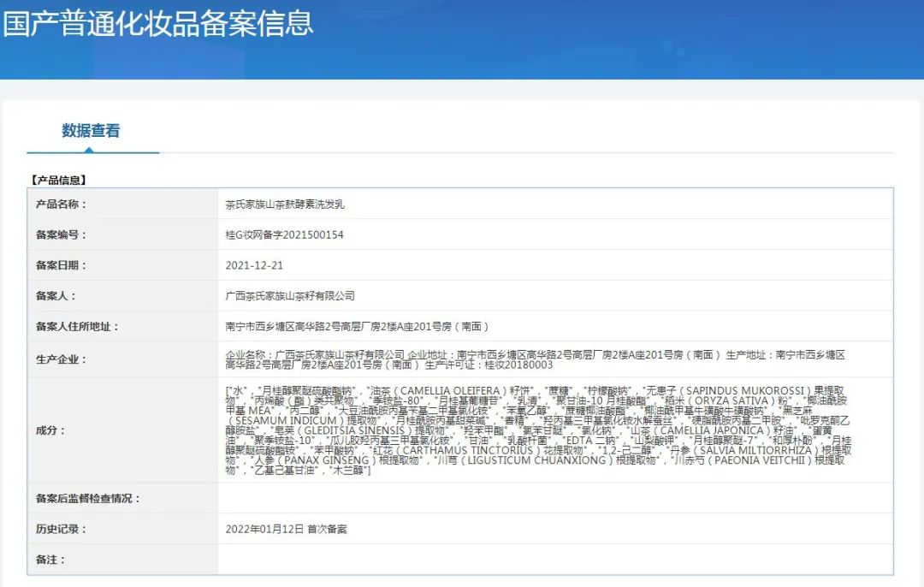Select the ingredients list text
The height and width of the screenshot is (587, 924).
(538, 430)
